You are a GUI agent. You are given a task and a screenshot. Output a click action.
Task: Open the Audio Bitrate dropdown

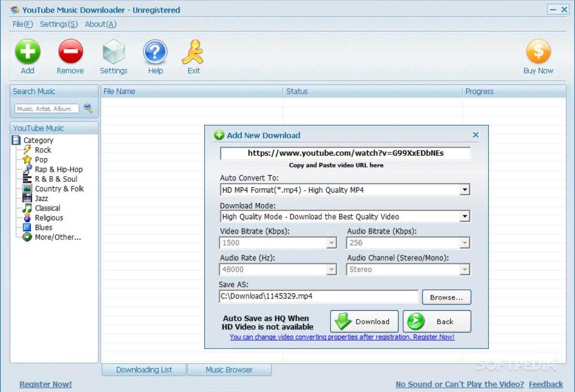click(x=465, y=243)
